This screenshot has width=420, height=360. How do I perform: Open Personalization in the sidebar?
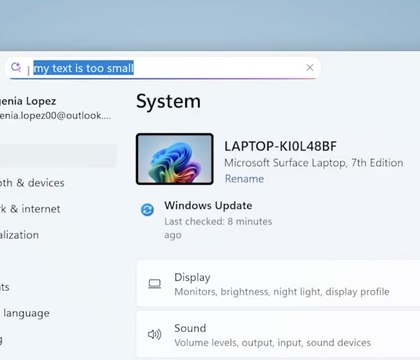[x=19, y=235]
